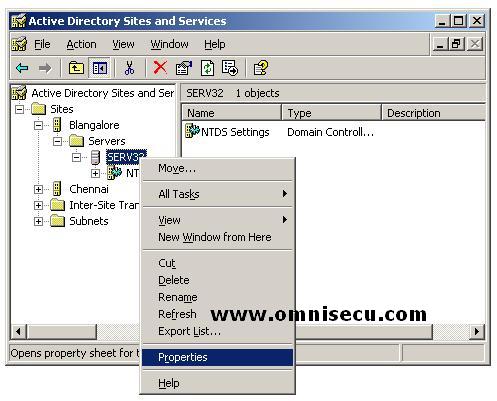Screen dimensions: 497x401
Task: Click the title bar application icon
Action: click(x=19, y=21)
